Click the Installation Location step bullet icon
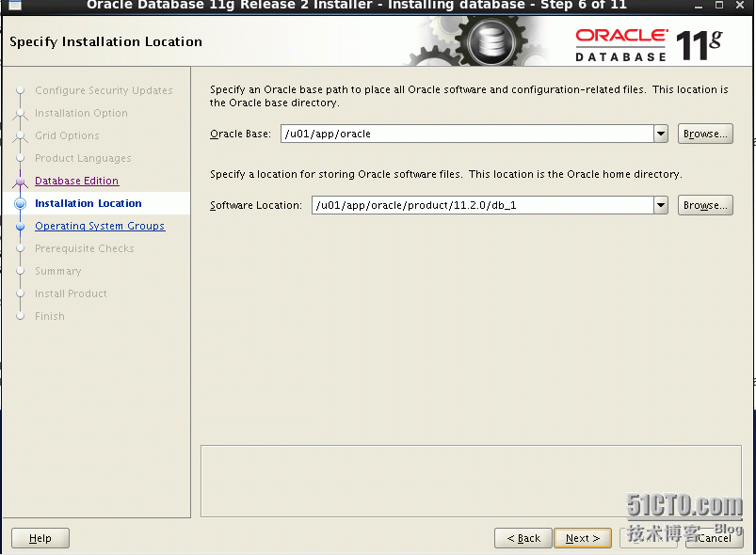The width and height of the screenshot is (756, 555). click(x=21, y=203)
